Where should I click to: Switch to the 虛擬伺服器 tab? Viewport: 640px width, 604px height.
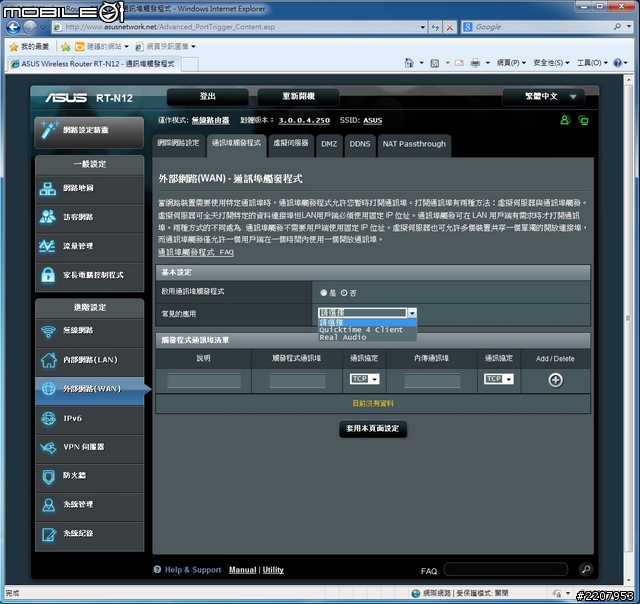(291, 143)
